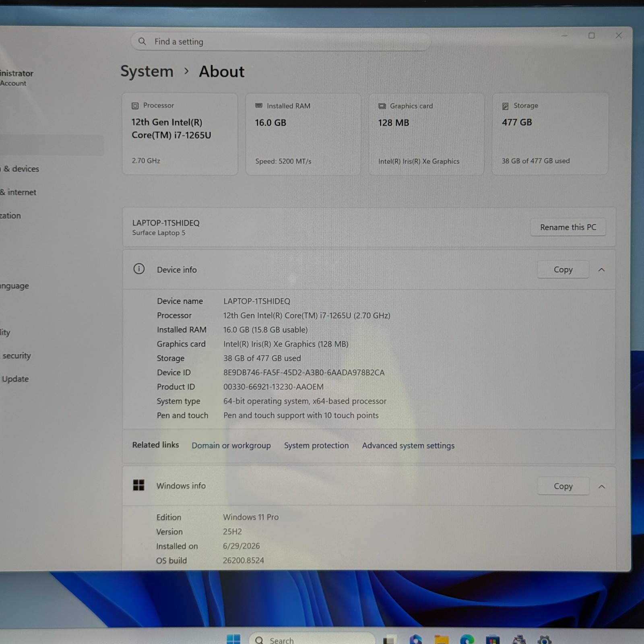Image resolution: width=644 pixels, height=644 pixels.
Task: Open the System protection link
Action: tap(316, 445)
